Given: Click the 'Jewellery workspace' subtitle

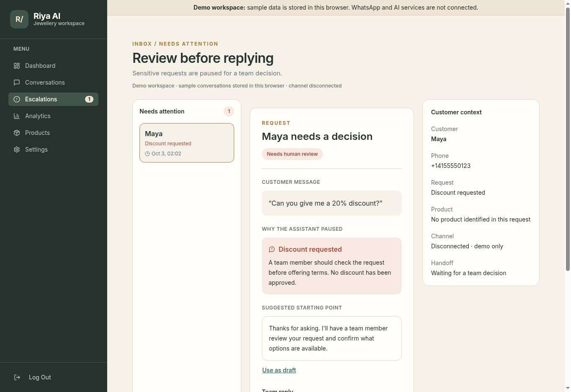Looking at the screenshot, I should pos(59,23).
